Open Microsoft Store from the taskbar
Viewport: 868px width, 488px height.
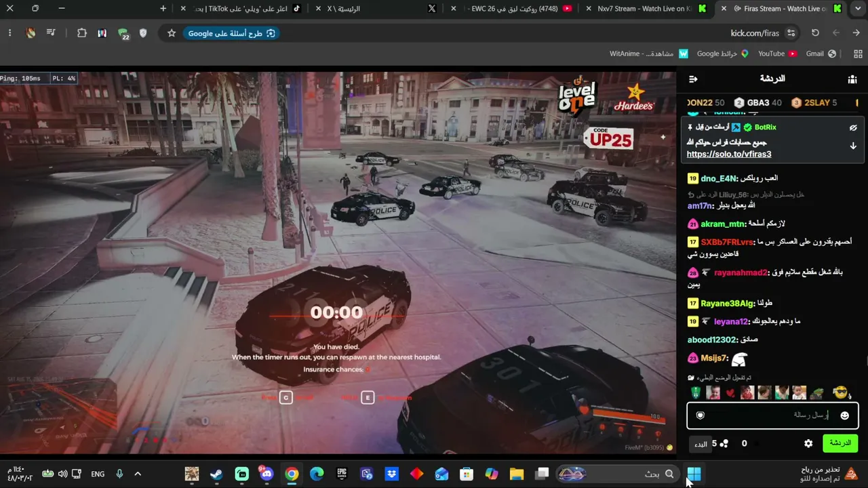click(x=467, y=474)
